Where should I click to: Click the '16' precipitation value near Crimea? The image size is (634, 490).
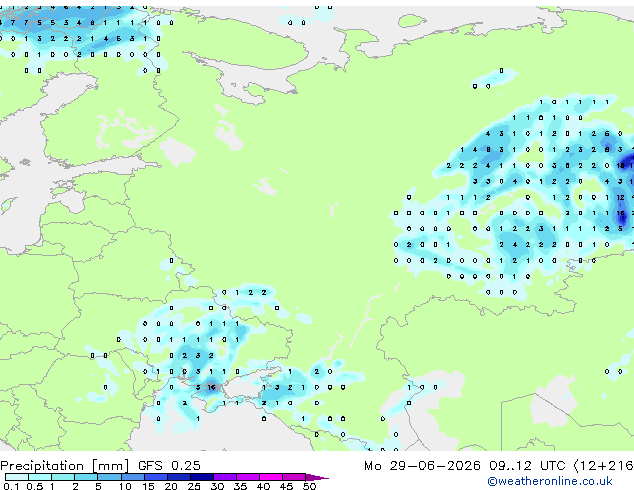[211, 387]
